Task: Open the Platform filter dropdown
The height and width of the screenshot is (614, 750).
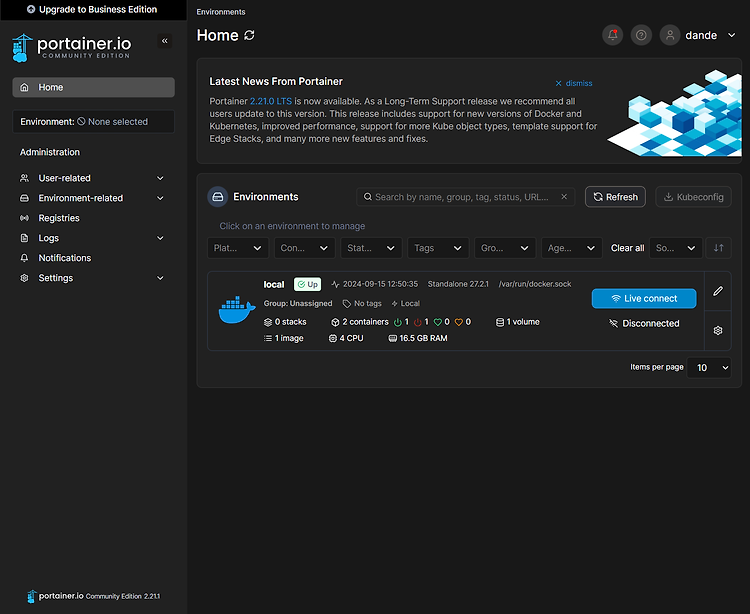Action: [238, 248]
